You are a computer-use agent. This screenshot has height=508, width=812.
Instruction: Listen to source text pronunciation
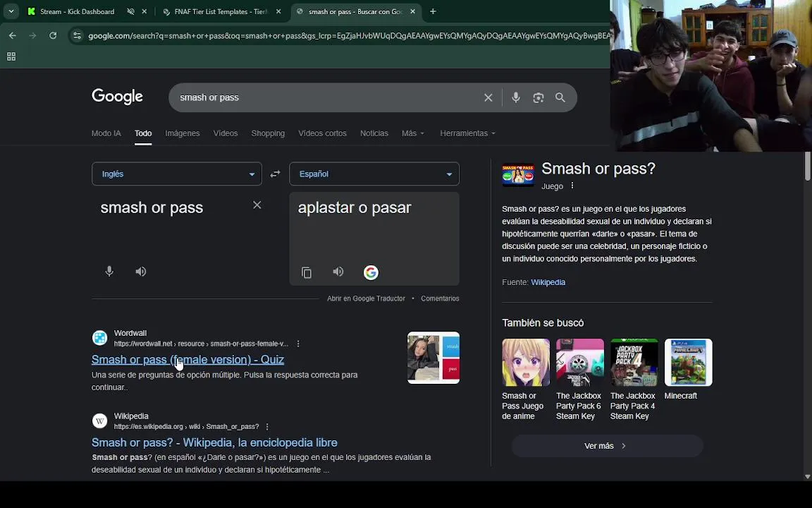tap(141, 271)
